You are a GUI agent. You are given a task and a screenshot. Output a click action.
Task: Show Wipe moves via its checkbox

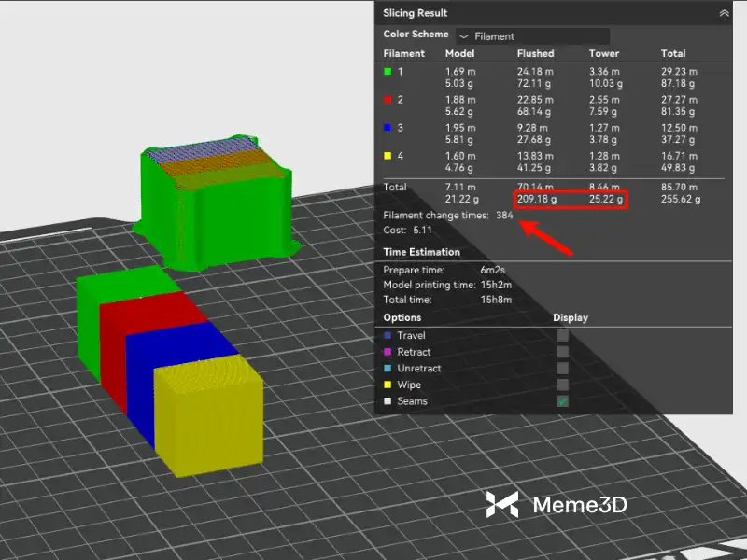(563, 385)
